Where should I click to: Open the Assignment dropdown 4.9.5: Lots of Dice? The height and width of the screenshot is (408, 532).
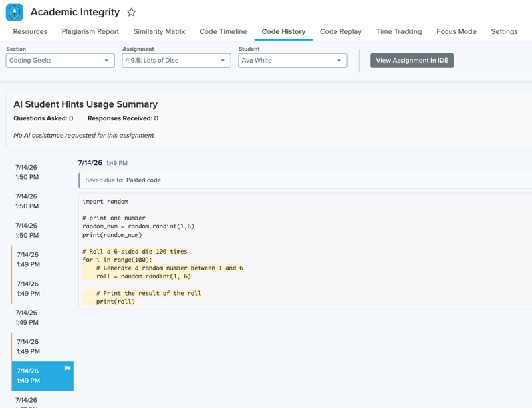click(176, 61)
